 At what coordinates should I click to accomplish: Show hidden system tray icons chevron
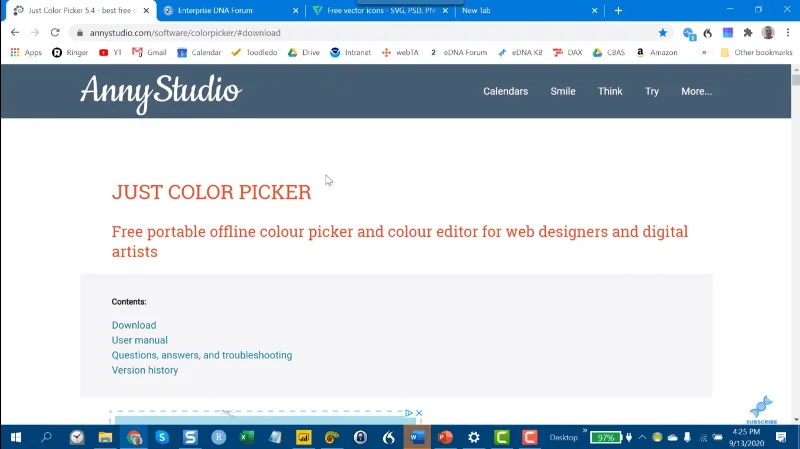click(x=642, y=437)
